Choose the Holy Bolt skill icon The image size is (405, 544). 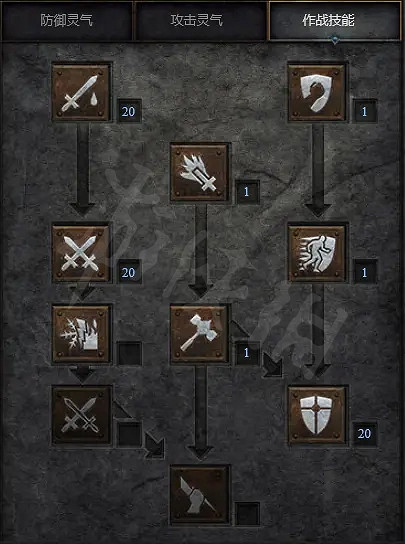click(200, 172)
